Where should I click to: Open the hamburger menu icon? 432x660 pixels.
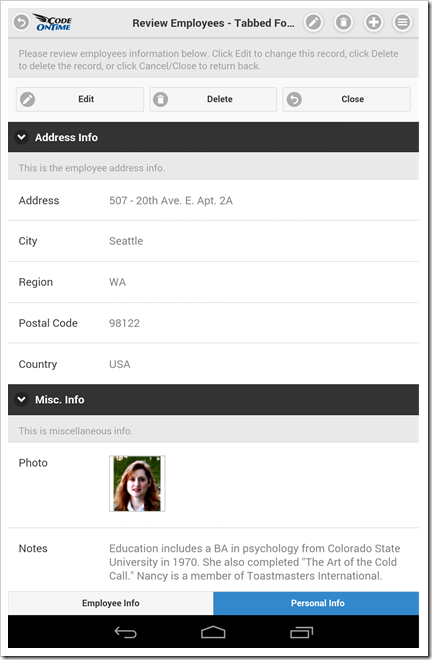(402, 22)
